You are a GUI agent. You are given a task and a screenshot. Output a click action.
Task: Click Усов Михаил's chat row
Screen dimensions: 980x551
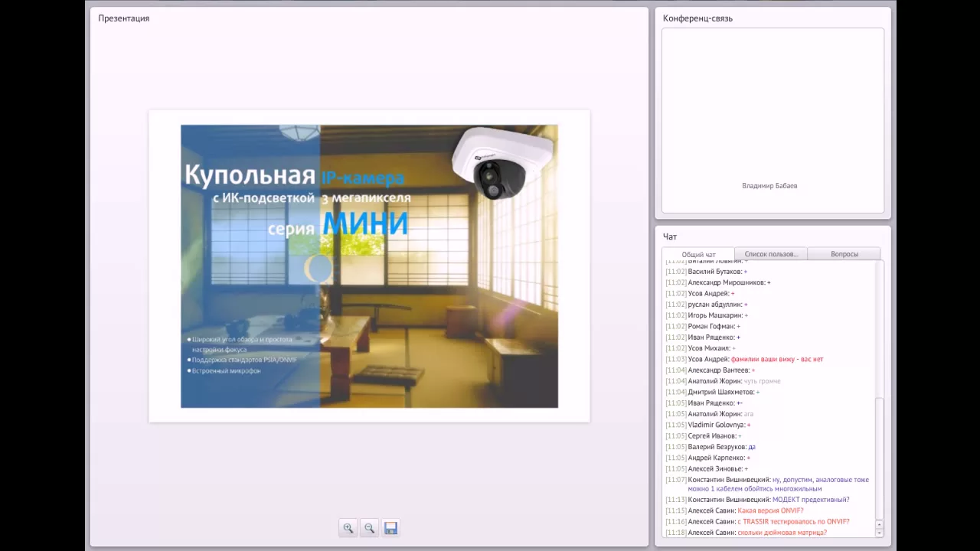pyautogui.click(x=769, y=348)
